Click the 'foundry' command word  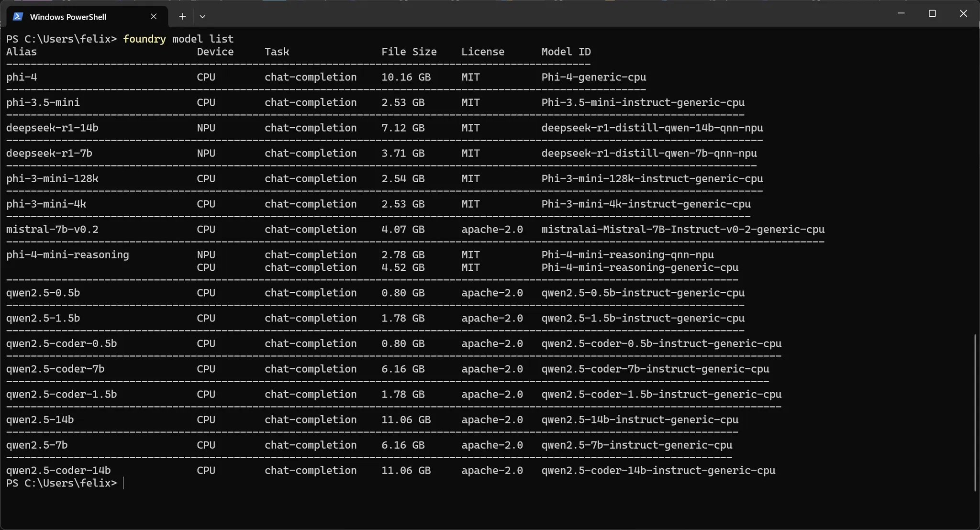tap(145, 39)
